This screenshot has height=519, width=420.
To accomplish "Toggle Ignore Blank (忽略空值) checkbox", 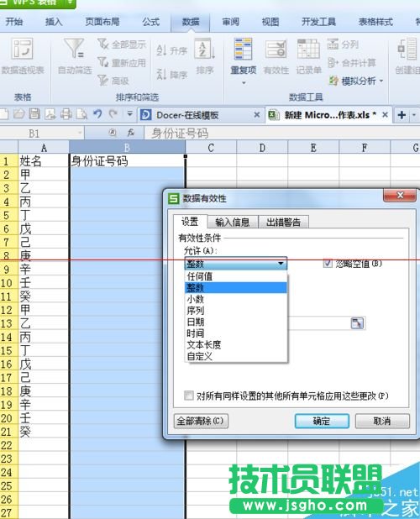I will click(x=328, y=264).
